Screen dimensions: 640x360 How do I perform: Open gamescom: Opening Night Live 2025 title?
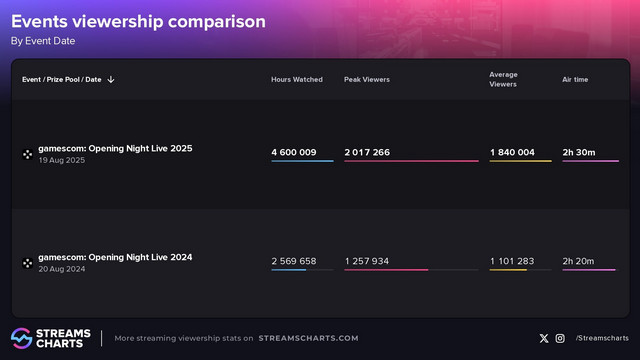point(115,149)
